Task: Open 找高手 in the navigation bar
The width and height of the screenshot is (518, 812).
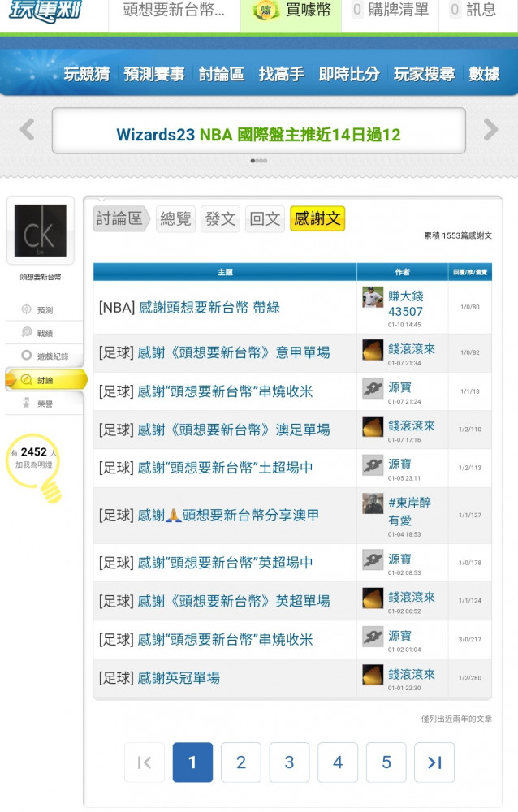Action: click(x=281, y=74)
